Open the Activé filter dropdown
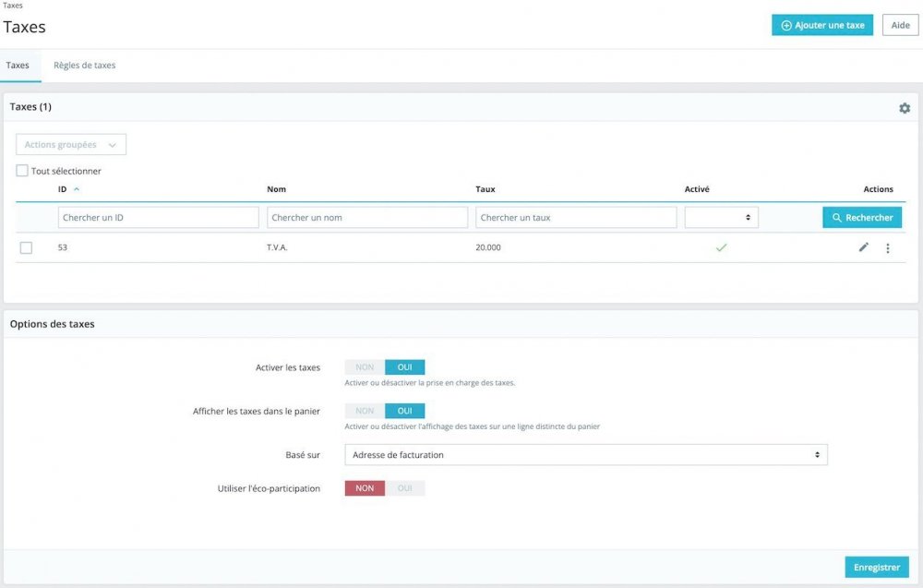Viewport: 923px width, 588px height. 721,217
